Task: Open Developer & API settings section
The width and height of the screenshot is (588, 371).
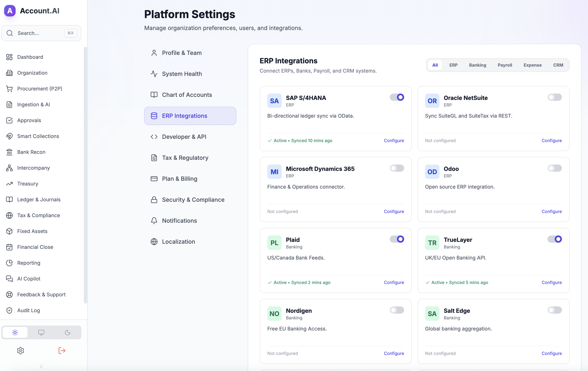Action: 184,137
